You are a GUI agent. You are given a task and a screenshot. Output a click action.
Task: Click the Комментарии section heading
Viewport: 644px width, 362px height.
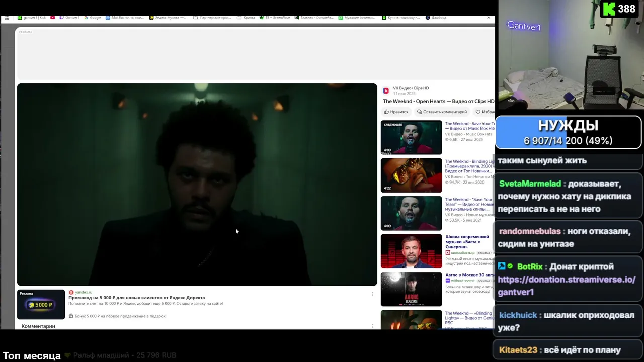point(38,326)
